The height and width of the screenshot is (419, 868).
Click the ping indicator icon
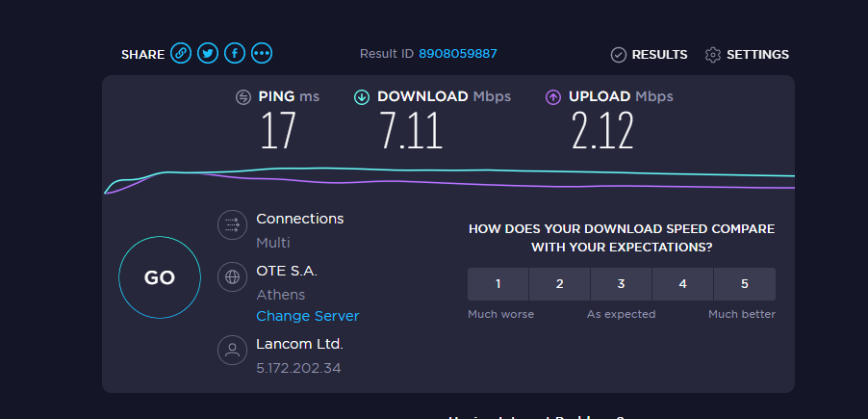pos(243,97)
